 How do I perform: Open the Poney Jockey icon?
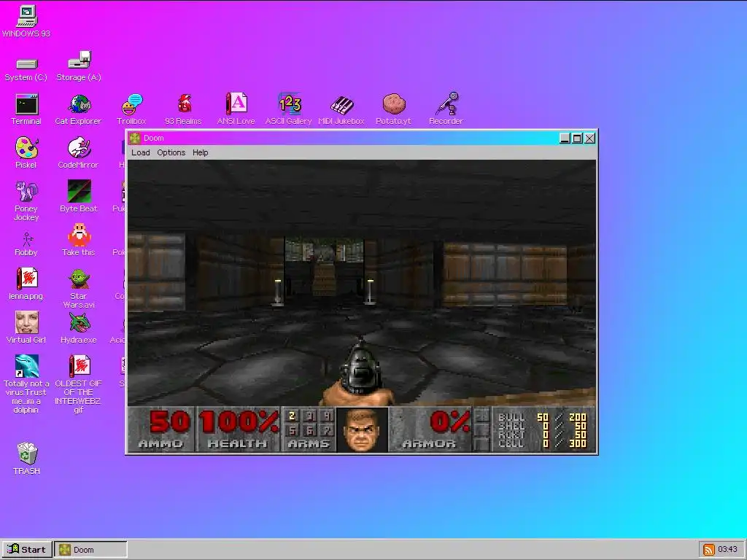pos(26,201)
